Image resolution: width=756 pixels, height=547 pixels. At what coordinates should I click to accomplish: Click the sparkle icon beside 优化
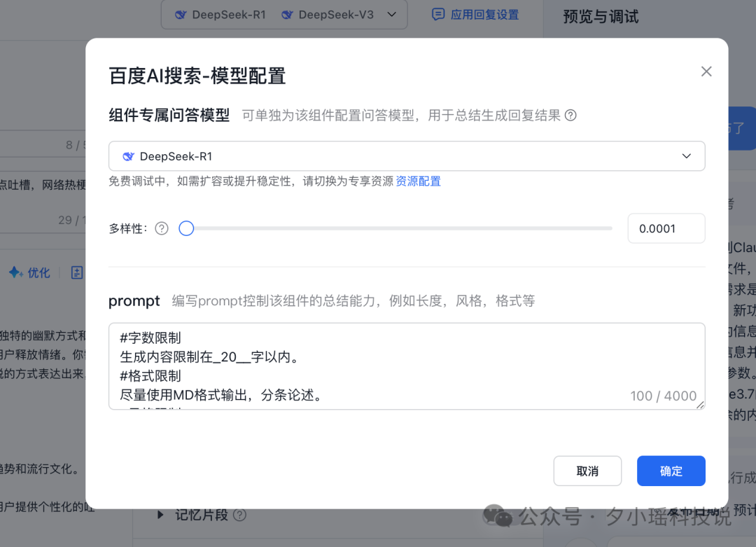coord(15,272)
